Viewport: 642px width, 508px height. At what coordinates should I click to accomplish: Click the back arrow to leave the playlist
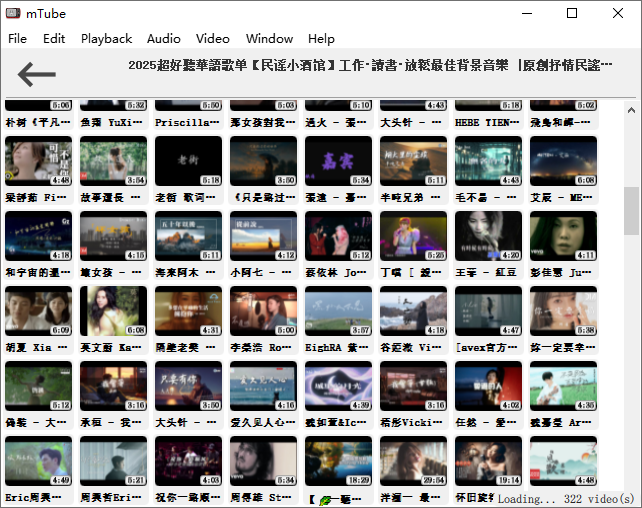(36, 74)
